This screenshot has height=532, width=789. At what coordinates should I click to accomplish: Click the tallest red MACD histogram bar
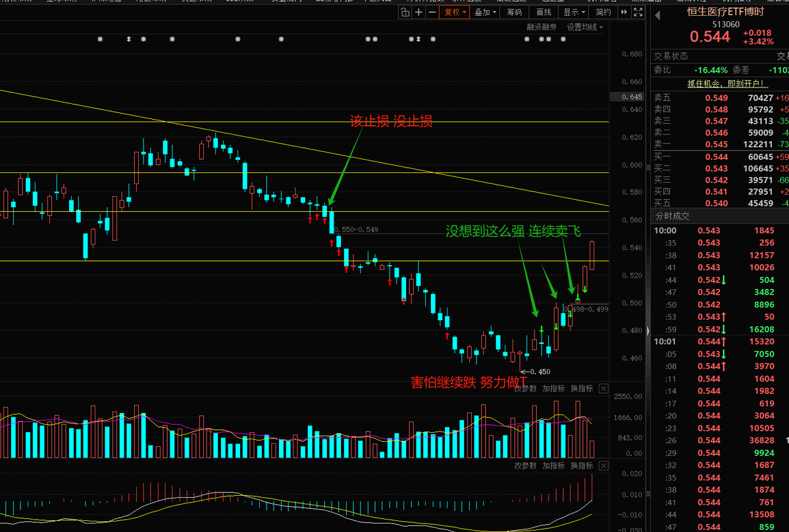592,487
